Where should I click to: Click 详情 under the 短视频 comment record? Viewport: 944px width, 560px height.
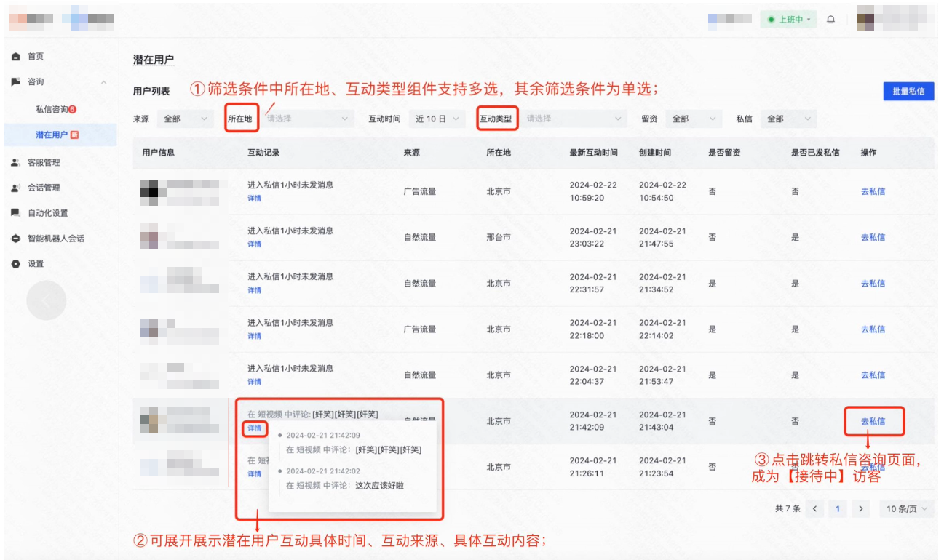click(x=254, y=428)
